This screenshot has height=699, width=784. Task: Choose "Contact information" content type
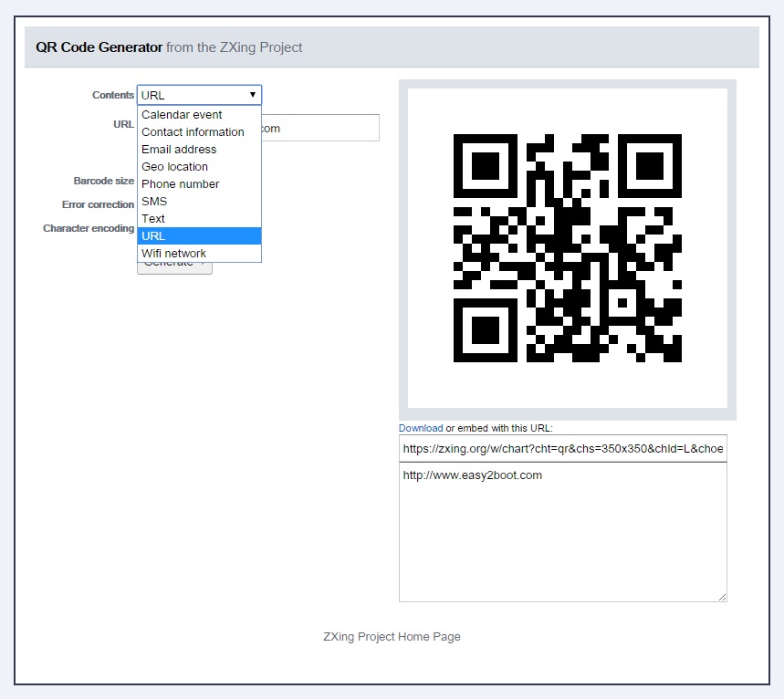(193, 131)
